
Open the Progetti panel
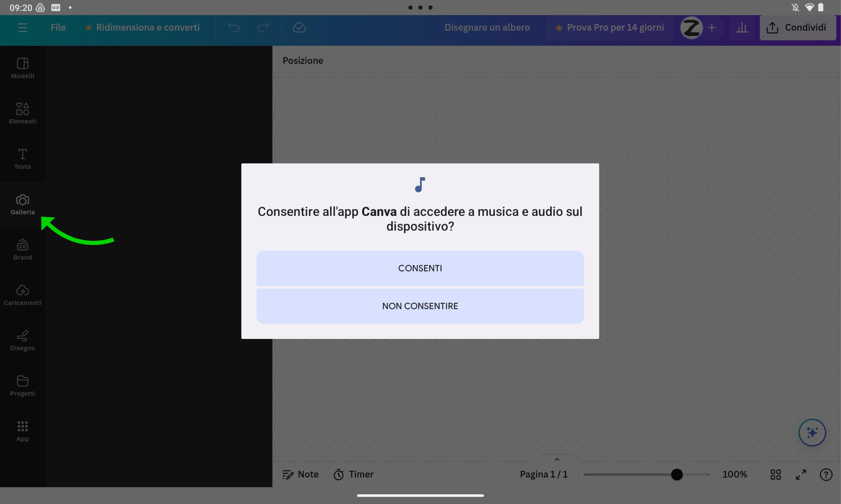(22, 385)
